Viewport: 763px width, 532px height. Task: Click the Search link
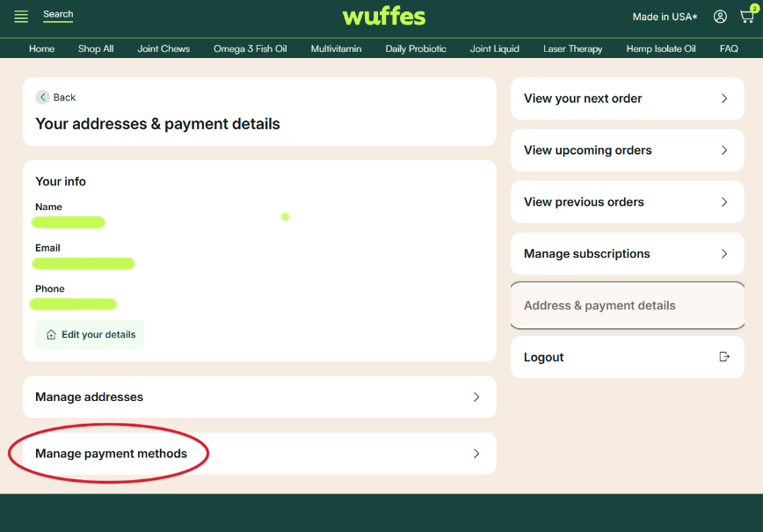(58, 14)
